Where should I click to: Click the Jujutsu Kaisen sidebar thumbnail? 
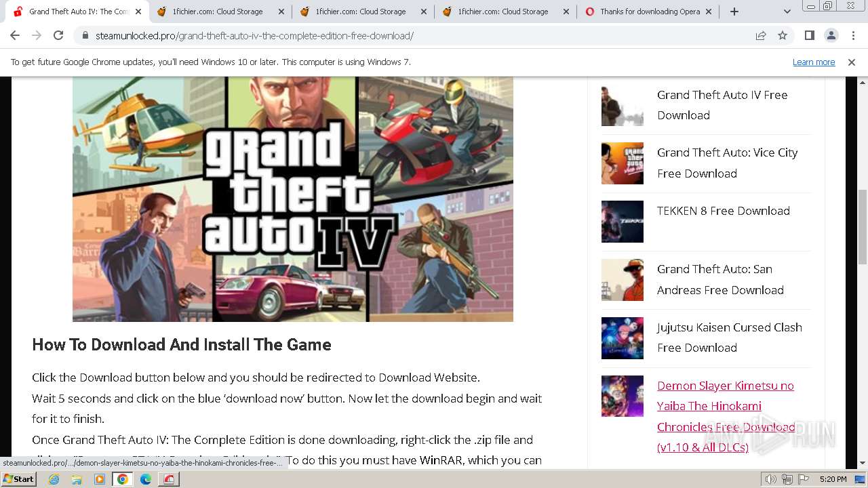[x=623, y=338]
